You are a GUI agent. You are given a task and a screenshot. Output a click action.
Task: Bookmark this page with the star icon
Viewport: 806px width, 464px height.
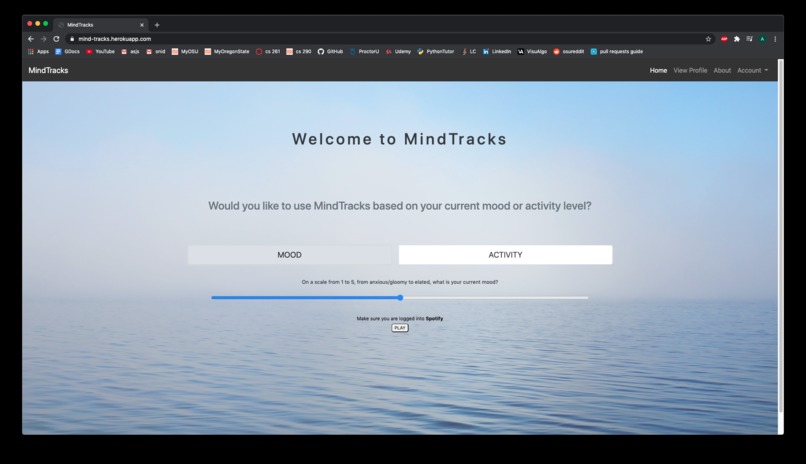708,39
